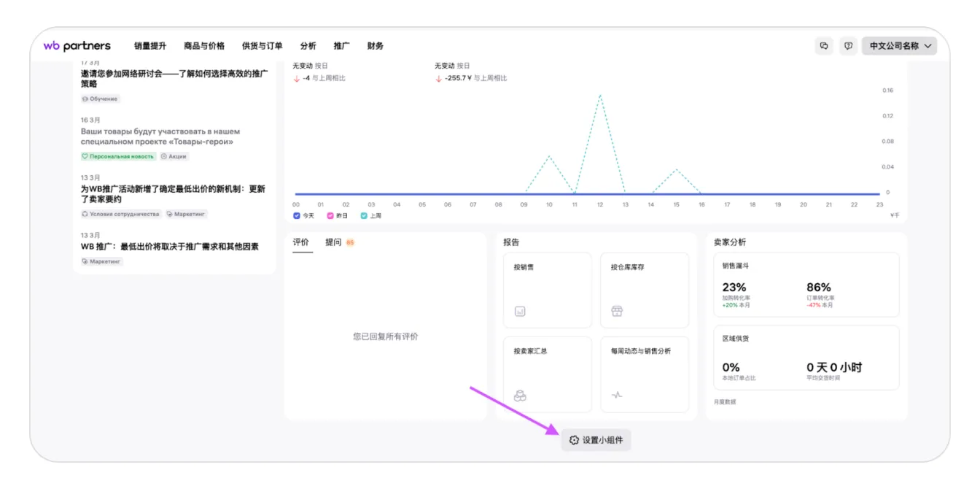Viewport: 980px width, 489px height.
Task: Open the 商品与价格 navigation menu
Action: [x=204, y=46]
